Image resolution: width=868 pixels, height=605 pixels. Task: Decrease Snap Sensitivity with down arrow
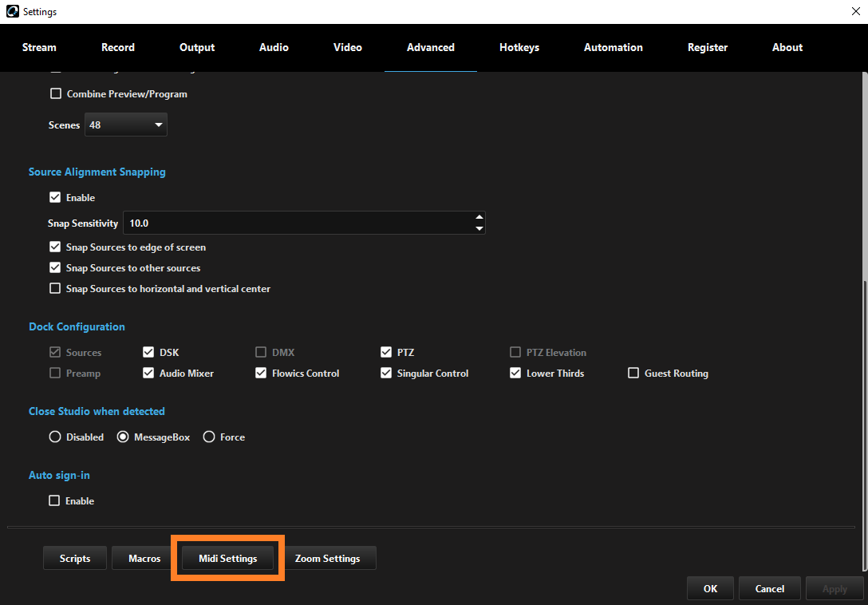point(479,228)
